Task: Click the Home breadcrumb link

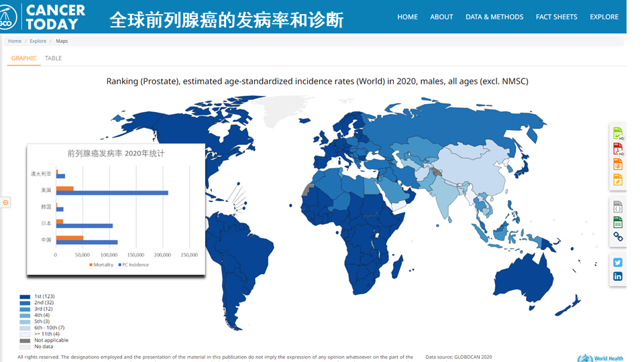Action: click(15, 42)
